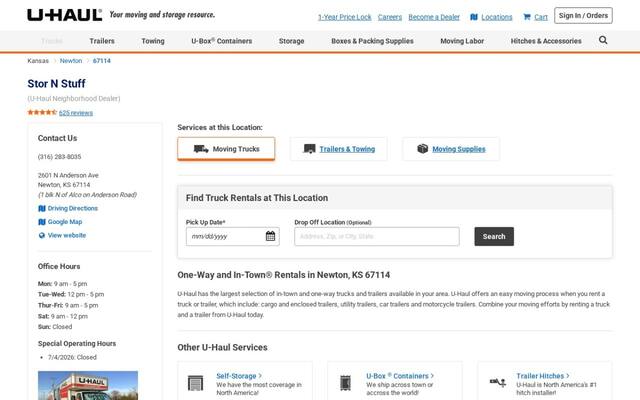The height and width of the screenshot is (400, 640).
Task: Open the Self-Storage service link
Action: [x=239, y=376]
